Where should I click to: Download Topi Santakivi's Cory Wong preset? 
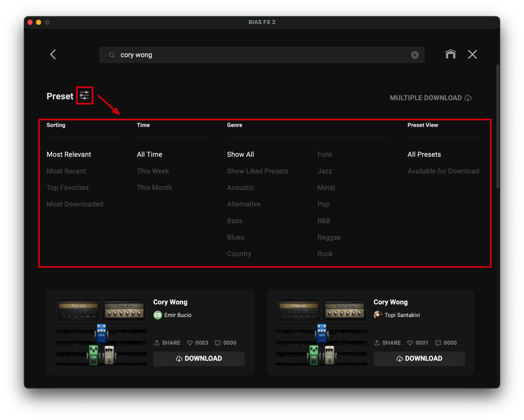tap(419, 358)
